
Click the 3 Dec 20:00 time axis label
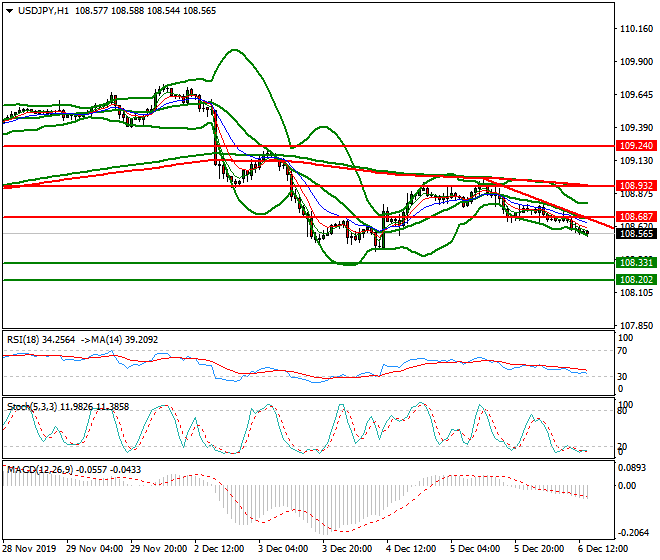tap(347, 549)
